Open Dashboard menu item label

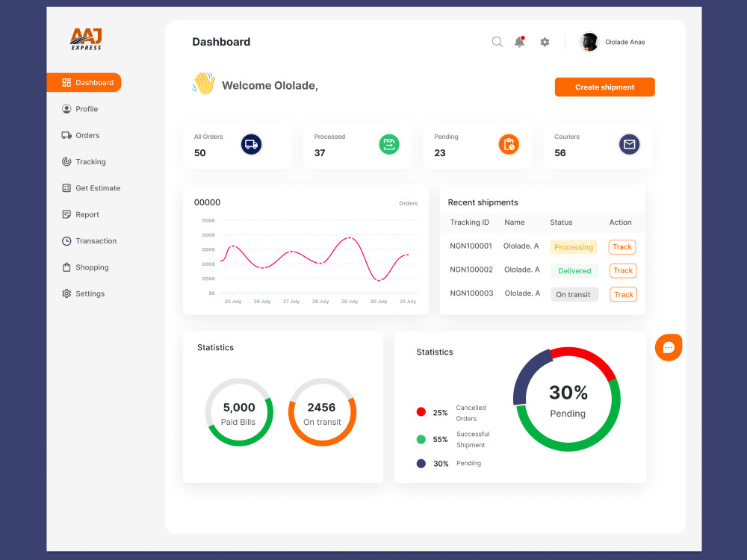pyautogui.click(x=94, y=82)
